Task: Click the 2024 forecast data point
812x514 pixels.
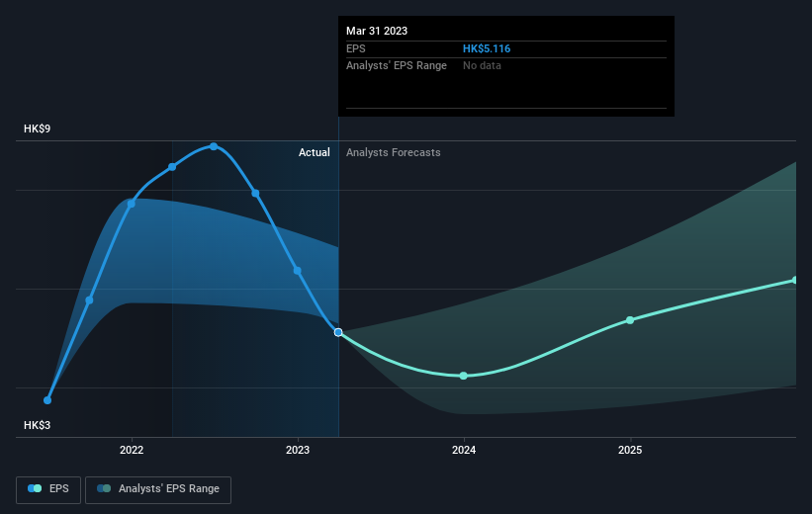Action: click(464, 376)
